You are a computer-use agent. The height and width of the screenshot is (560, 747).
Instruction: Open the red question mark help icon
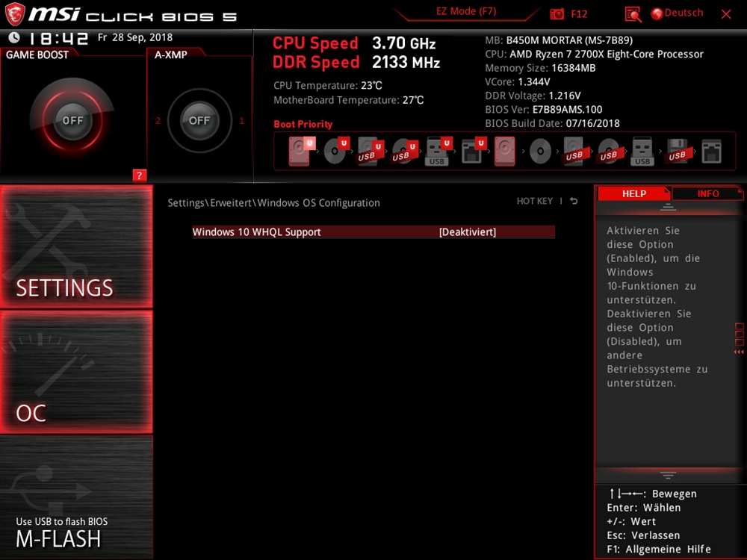pos(139,175)
